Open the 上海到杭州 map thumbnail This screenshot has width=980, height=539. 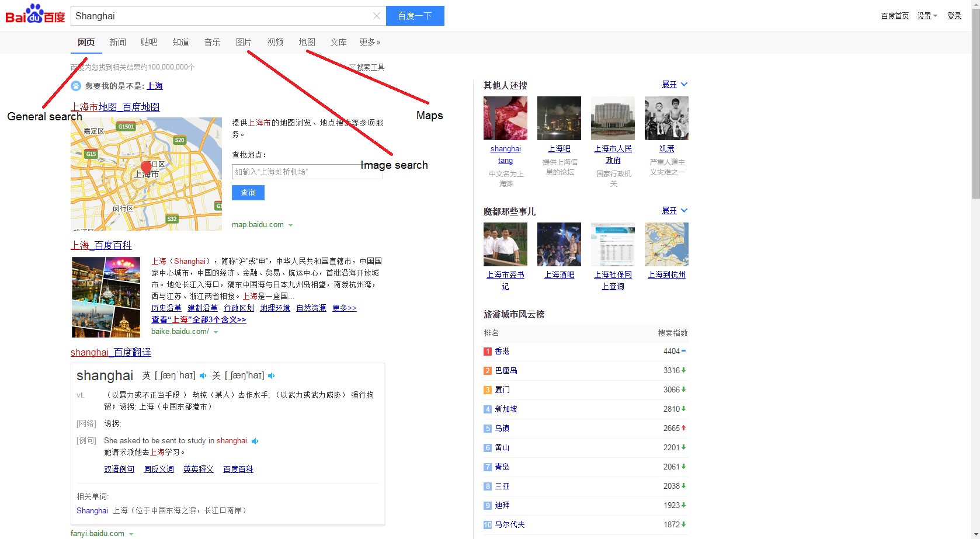(x=666, y=244)
